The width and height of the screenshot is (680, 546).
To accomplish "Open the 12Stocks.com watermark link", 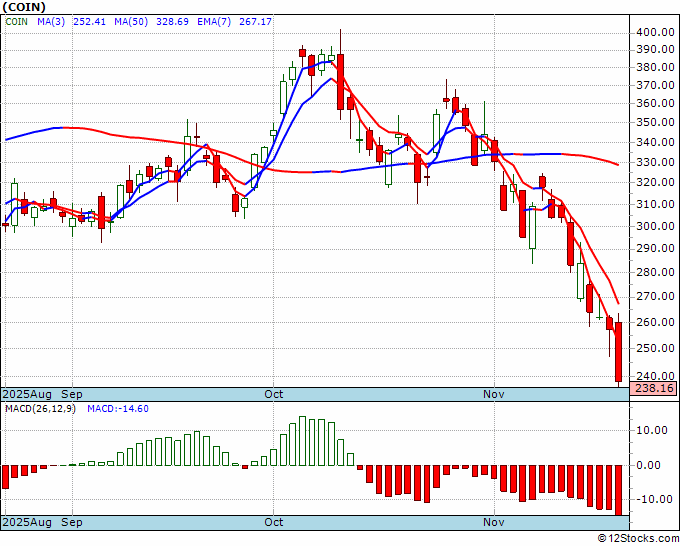I will tap(638, 538).
